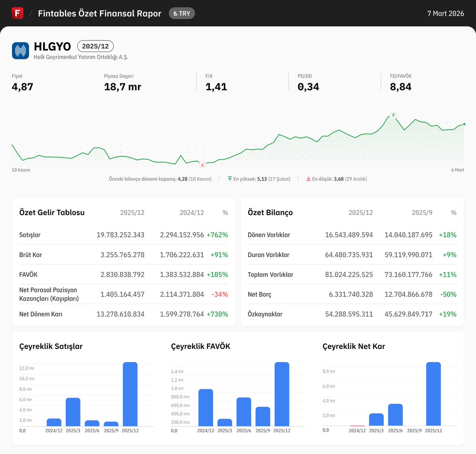
Task: Click the slash separator icon after the logo
Action: (x=30, y=13)
